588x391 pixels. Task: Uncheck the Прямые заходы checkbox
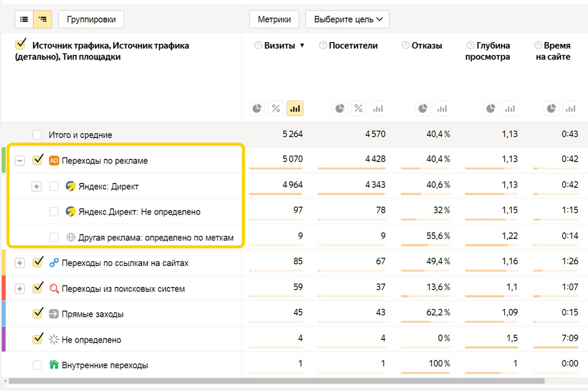point(38,314)
